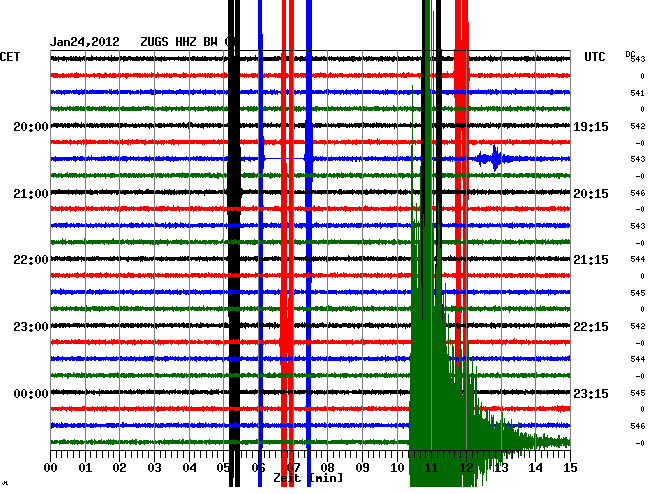This screenshot has height=494, width=650.
Task: Click the 22:15 UTC time label
Action: click(x=591, y=327)
